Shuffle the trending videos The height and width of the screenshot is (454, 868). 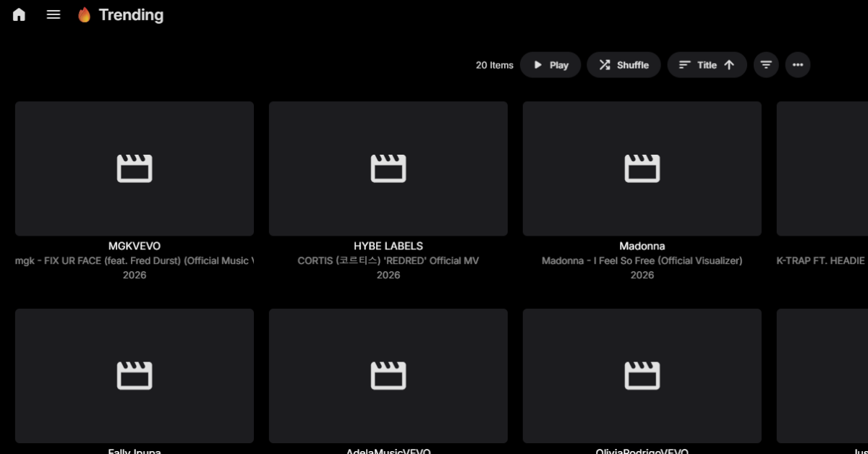624,65
